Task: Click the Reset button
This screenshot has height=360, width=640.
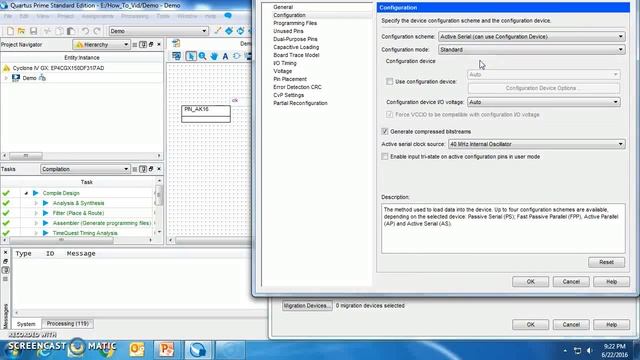Action: point(606,262)
